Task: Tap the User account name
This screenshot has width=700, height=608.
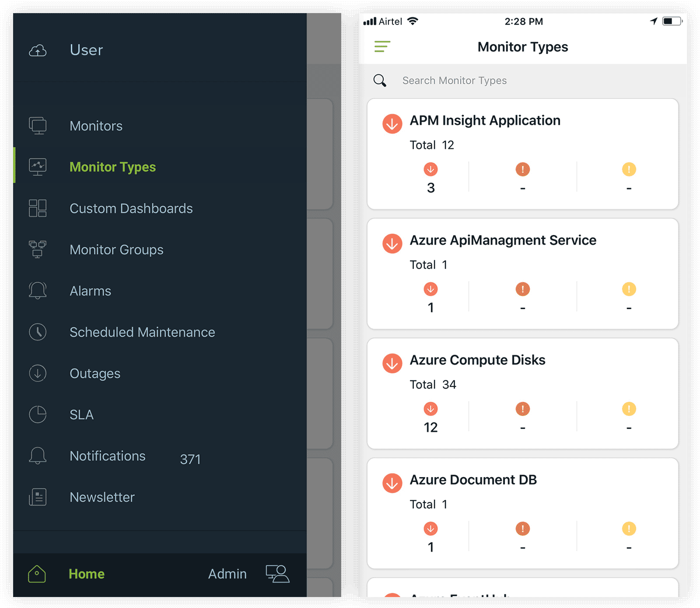Action: pos(87,50)
